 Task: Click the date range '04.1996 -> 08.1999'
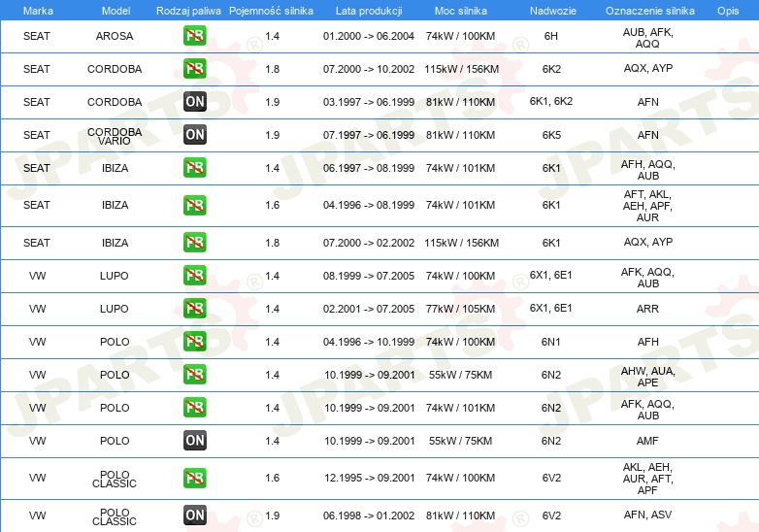coord(369,205)
